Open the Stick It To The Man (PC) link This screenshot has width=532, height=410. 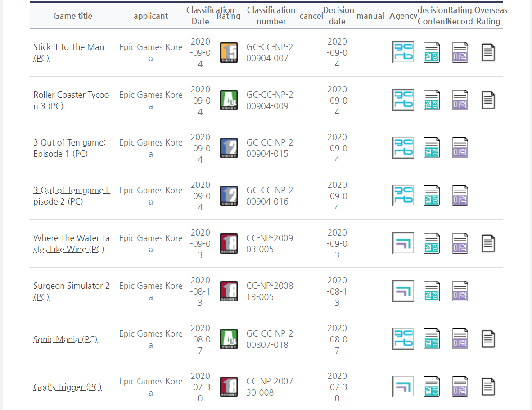(68, 53)
